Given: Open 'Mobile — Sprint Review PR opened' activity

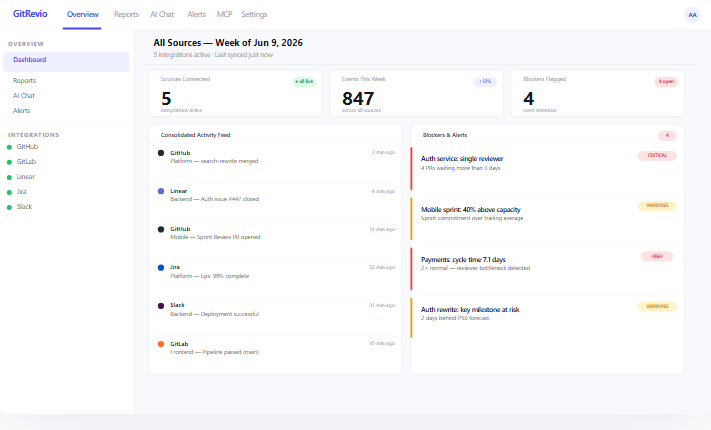Looking at the screenshot, I should click(215, 237).
